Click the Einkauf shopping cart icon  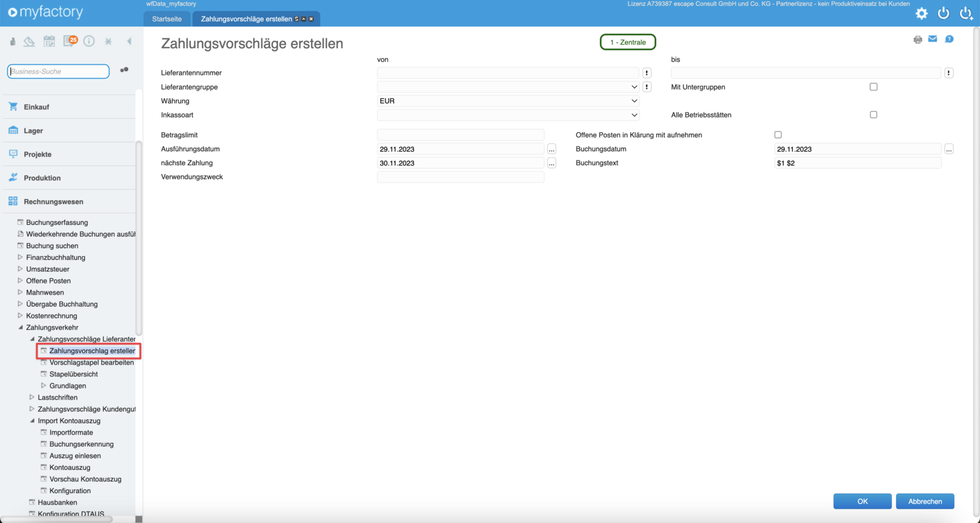click(13, 107)
